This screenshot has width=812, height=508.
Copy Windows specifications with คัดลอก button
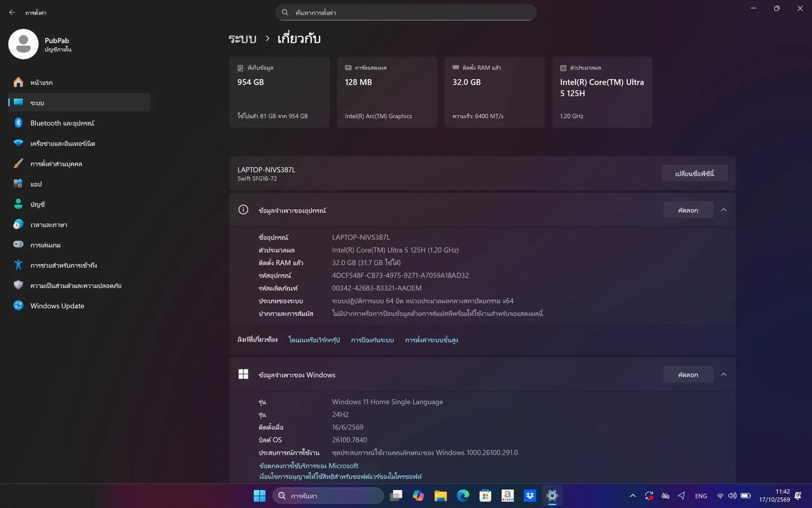coord(688,375)
